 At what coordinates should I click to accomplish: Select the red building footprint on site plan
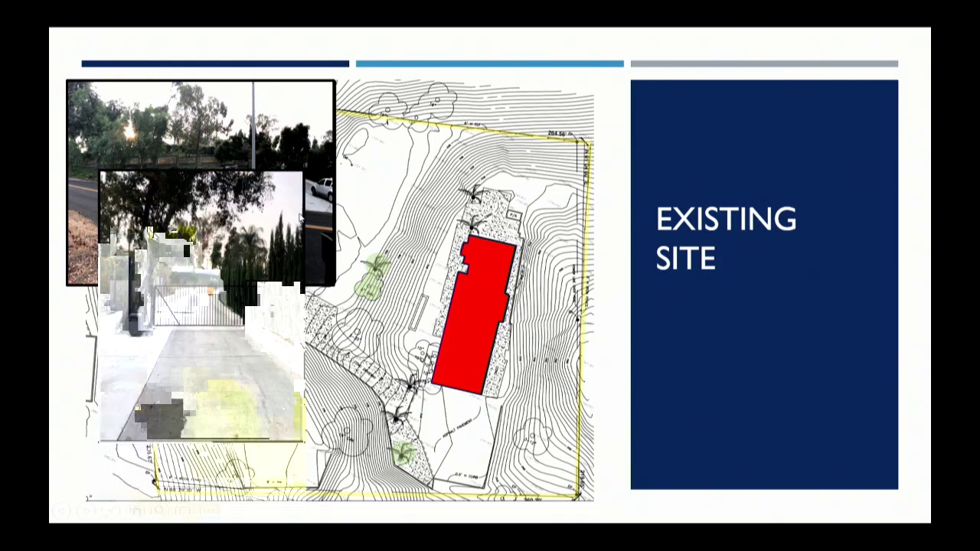(x=474, y=315)
